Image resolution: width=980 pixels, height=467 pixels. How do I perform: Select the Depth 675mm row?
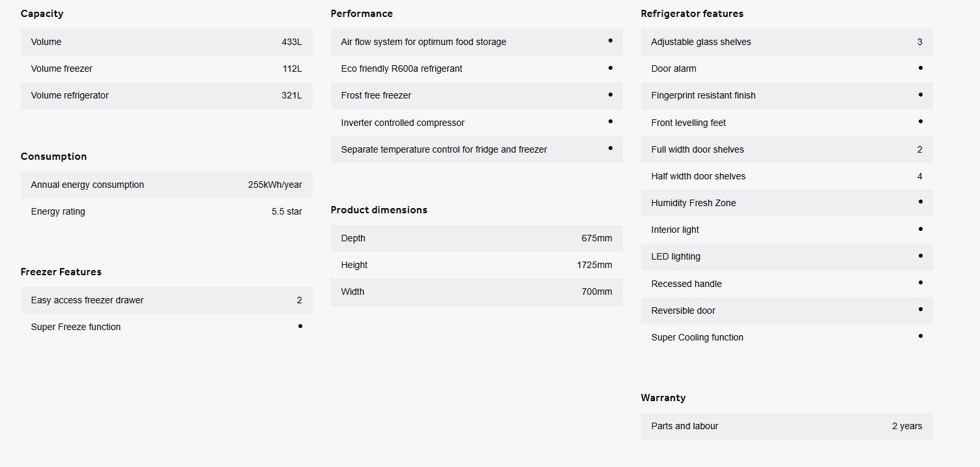click(x=477, y=238)
